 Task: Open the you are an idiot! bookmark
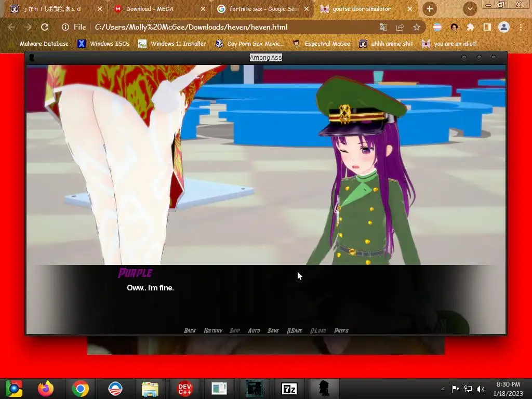coord(449,44)
